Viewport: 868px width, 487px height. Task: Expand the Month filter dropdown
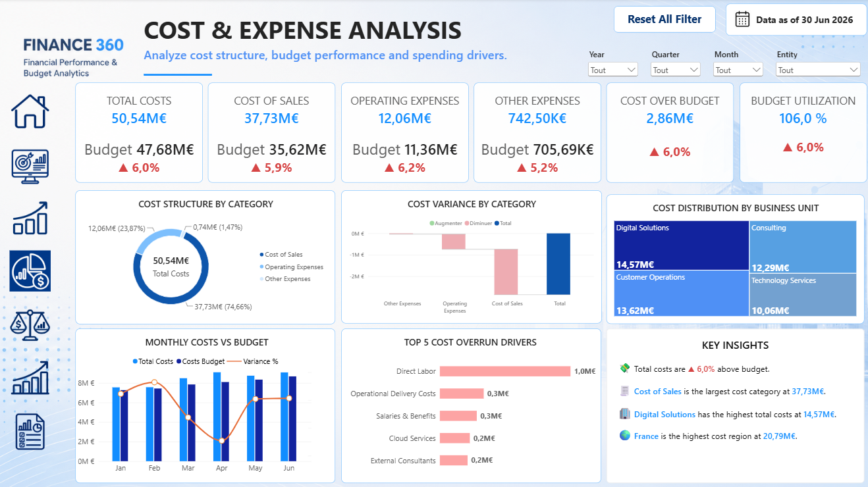click(738, 70)
